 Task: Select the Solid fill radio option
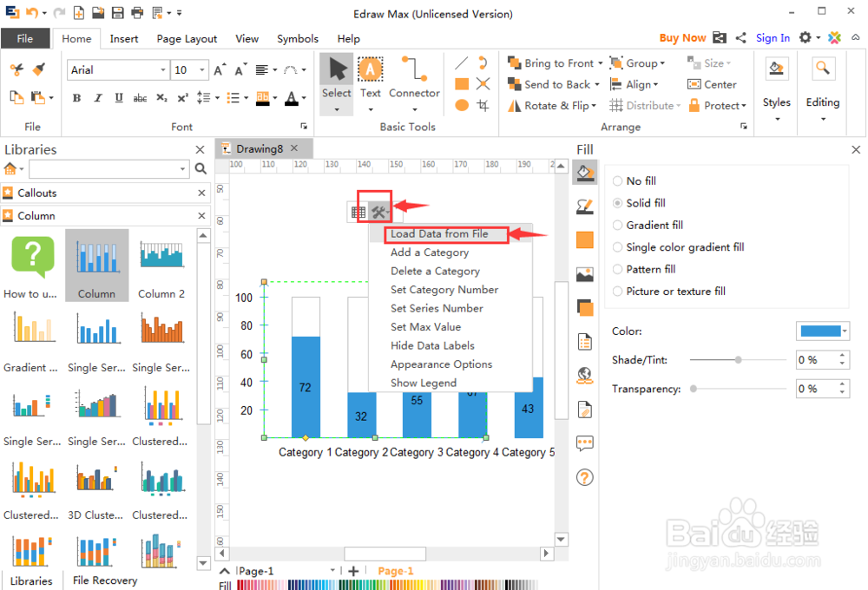639,203
